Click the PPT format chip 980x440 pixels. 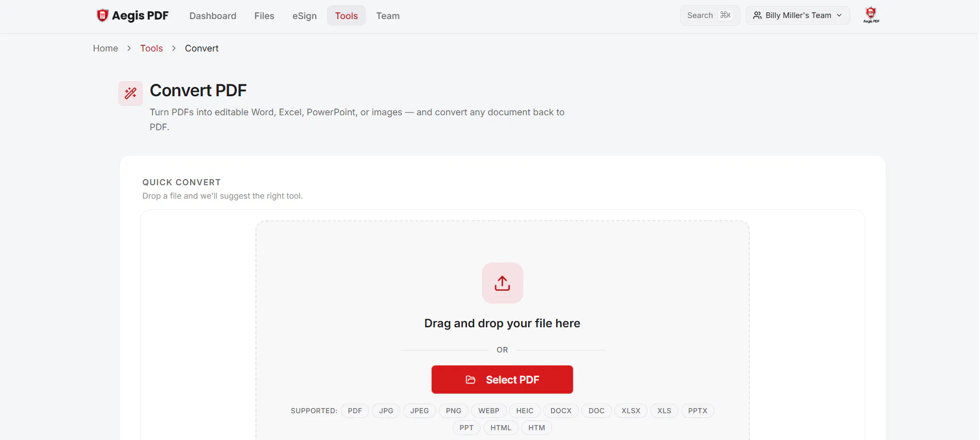(x=467, y=428)
